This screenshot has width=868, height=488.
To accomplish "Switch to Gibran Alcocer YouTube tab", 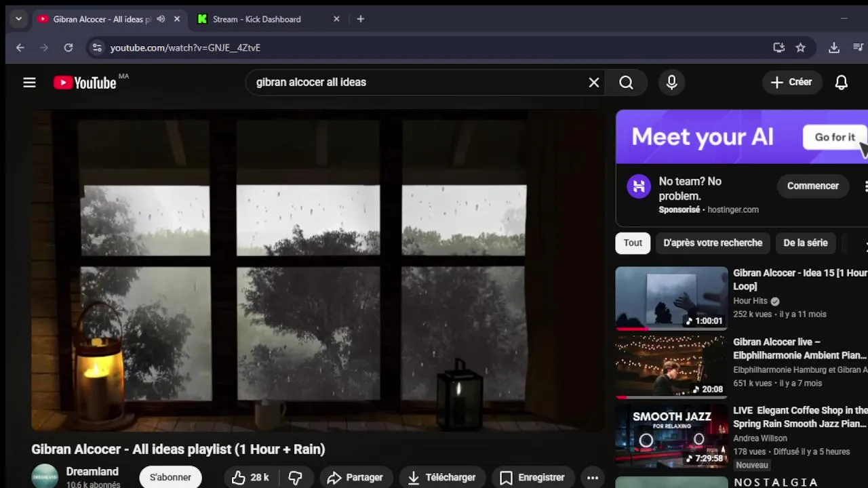I will 102,19.
